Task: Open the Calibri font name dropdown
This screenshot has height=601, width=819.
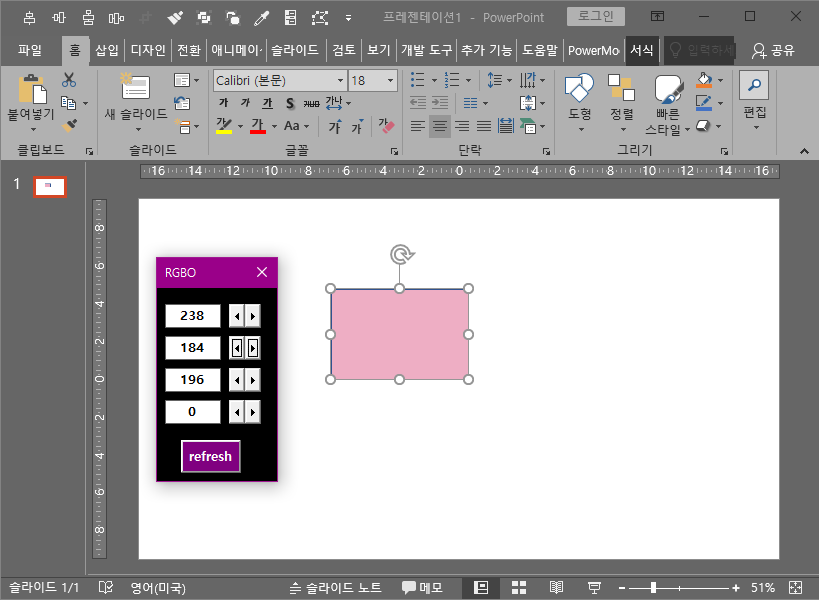Action: [x=340, y=80]
